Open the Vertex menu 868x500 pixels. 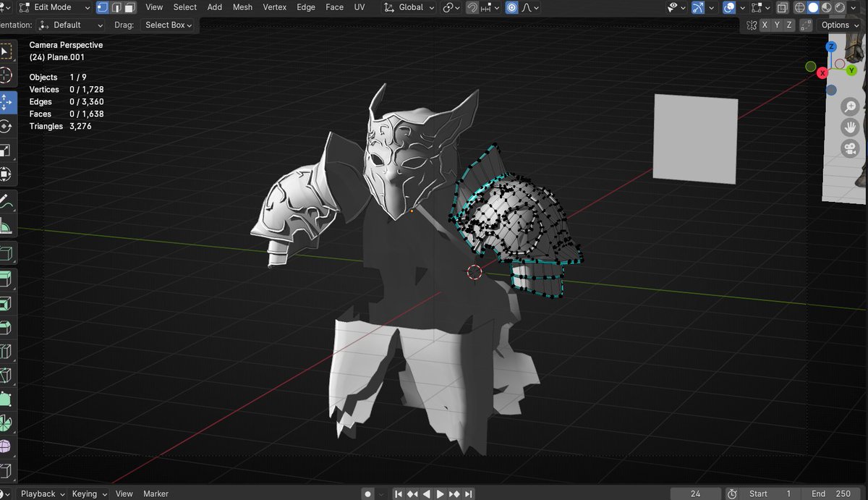click(275, 7)
